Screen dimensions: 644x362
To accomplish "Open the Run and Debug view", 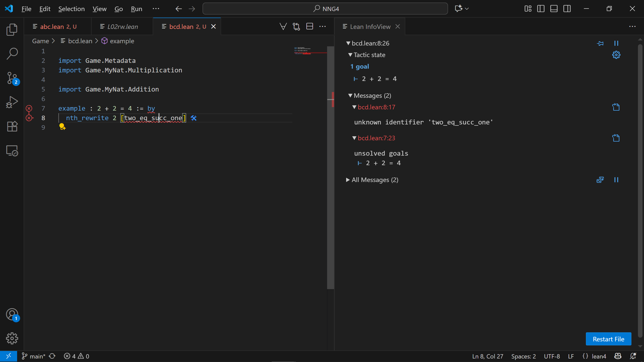I will tap(12, 102).
